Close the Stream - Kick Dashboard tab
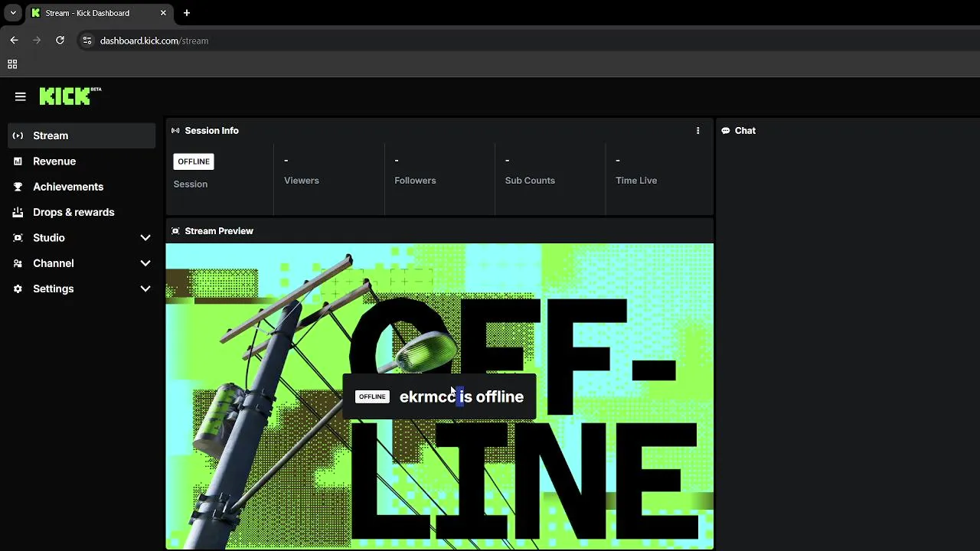 (163, 13)
